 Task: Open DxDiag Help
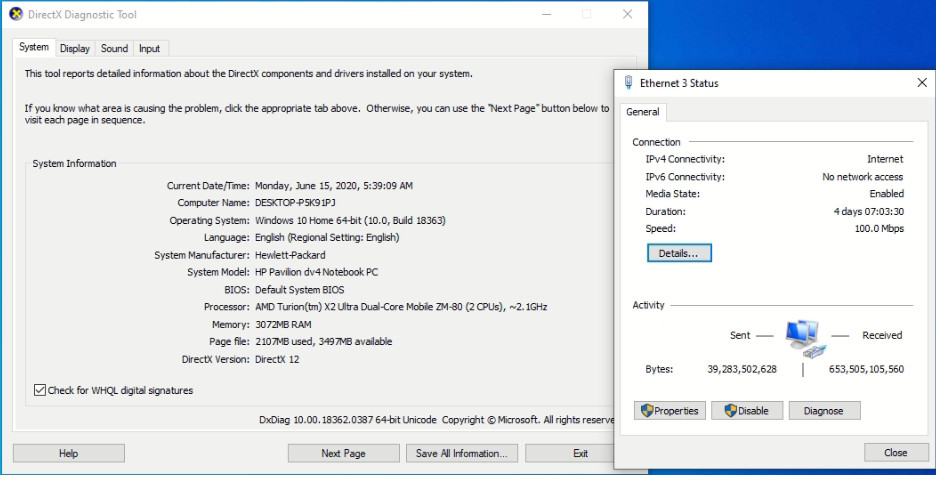pyautogui.click(x=68, y=453)
